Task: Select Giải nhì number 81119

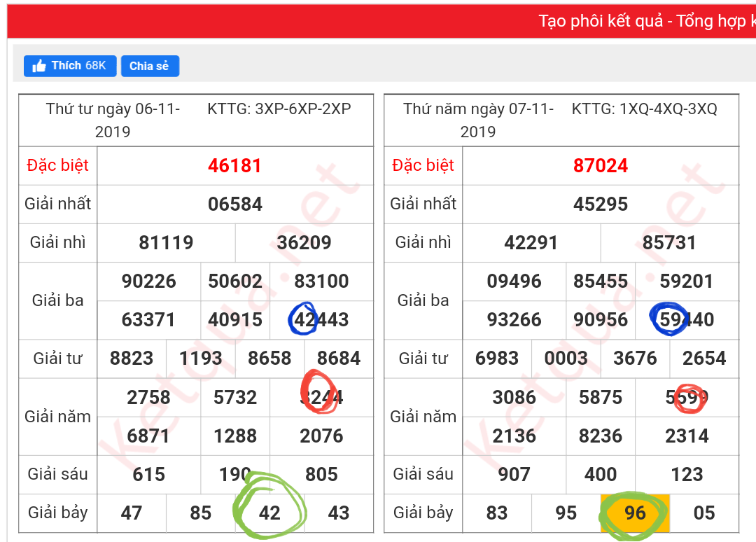Action: point(166,243)
